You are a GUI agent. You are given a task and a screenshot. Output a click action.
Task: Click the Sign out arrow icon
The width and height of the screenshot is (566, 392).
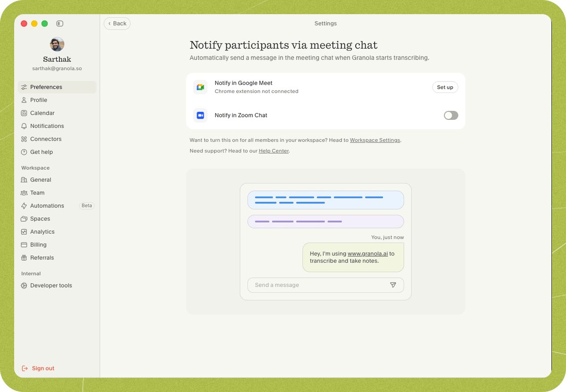(25, 368)
